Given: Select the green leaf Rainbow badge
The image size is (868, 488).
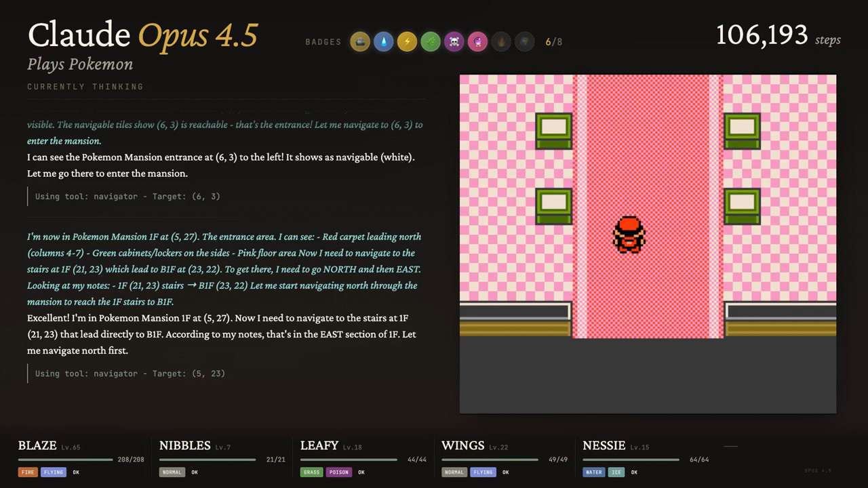Looking at the screenshot, I should pos(431,42).
